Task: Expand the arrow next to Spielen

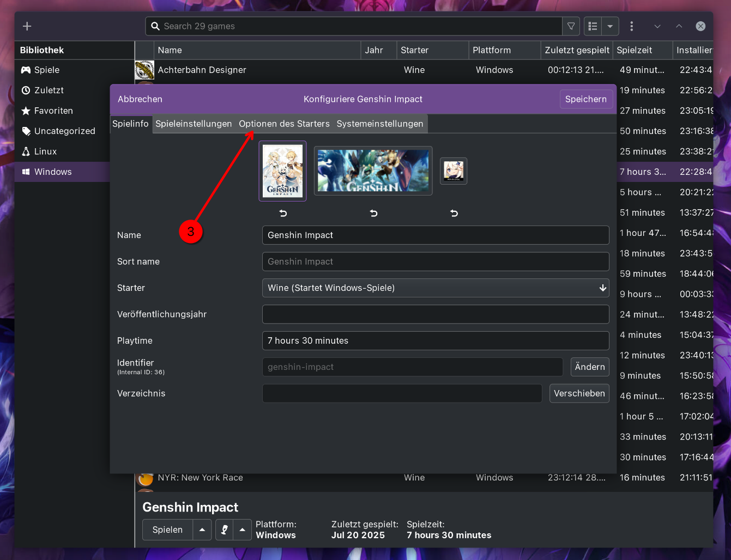Action: [202, 529]
